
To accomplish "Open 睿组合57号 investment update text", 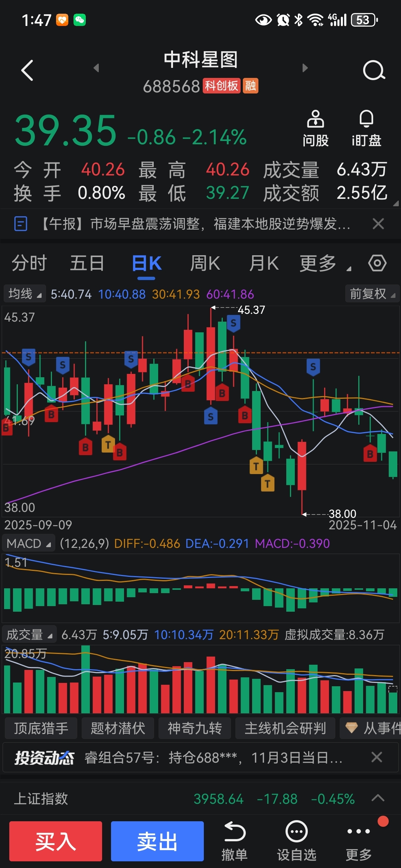I will [213, 757].
